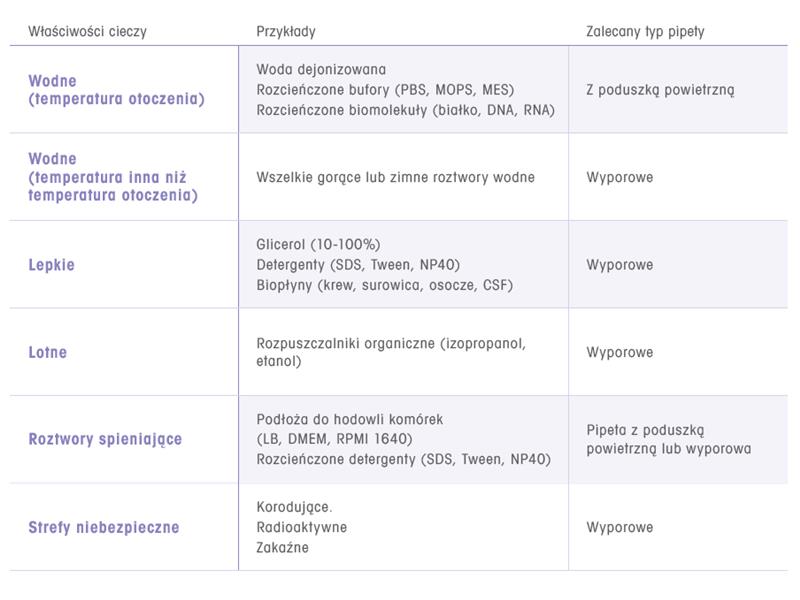The width and height of the screenshot is (800, 600).
Task: Click the 'Radioaktywne' example text
Action: click(x=301, y=527)
